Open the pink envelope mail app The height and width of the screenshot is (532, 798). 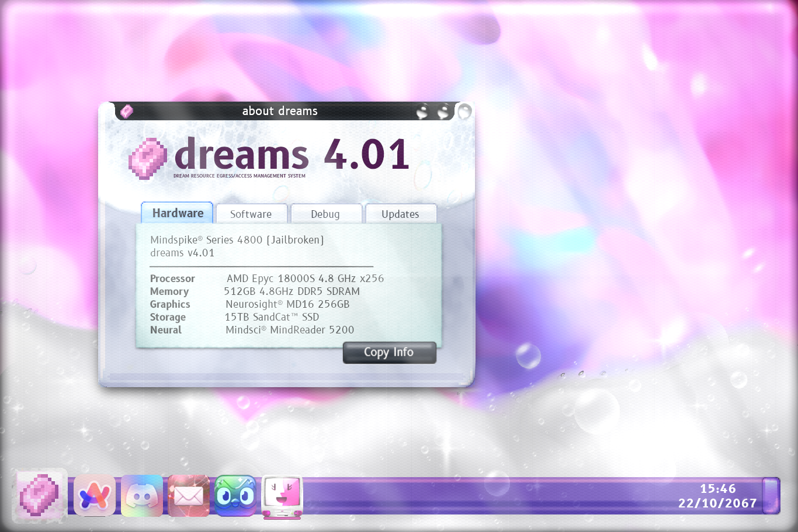pos(189,496)
